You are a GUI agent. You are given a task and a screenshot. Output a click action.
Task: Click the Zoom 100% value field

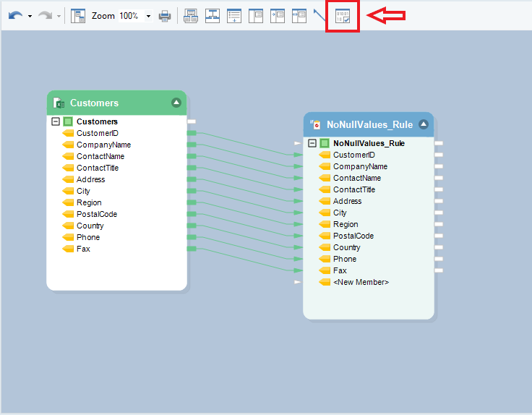coord(129,16)
